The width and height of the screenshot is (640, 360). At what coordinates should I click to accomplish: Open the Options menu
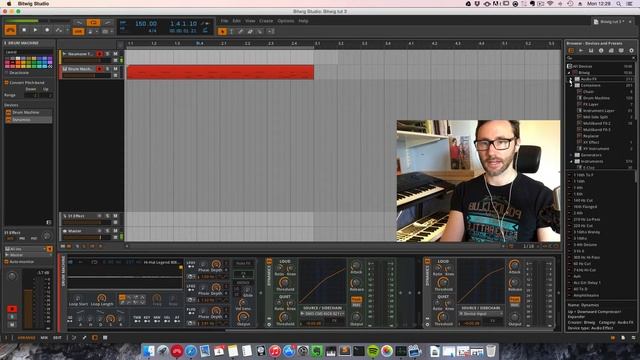click(286, 21)
